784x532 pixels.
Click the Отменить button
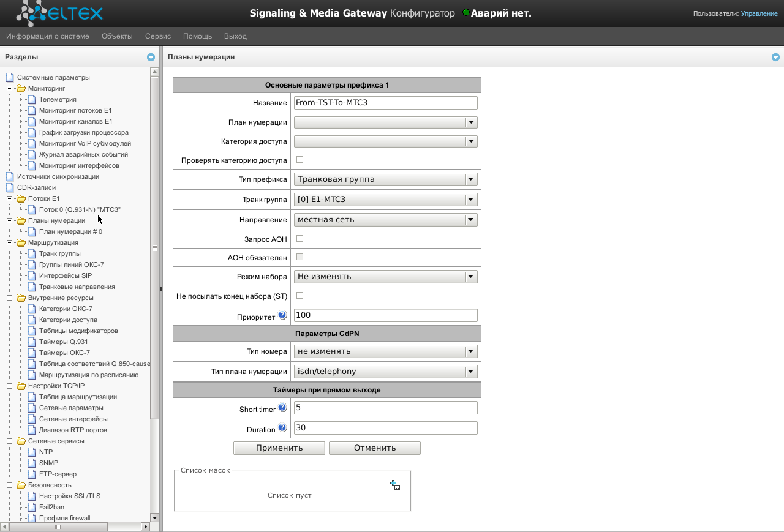point(375,448)
